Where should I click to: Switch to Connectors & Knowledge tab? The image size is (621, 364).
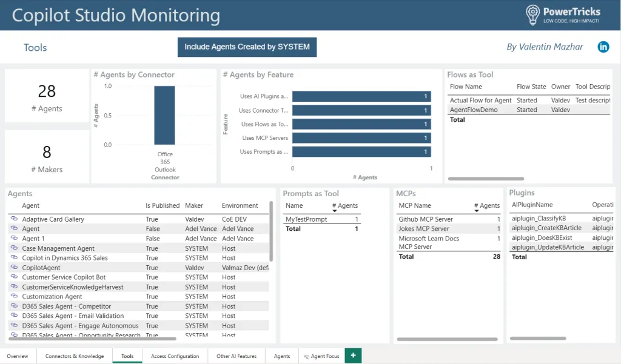[75, 356]
